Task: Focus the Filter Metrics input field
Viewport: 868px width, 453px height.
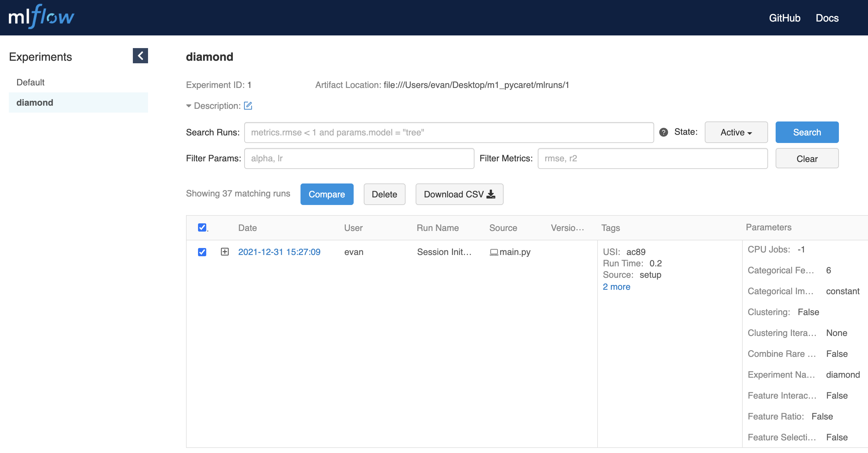Action: pos(653,158)
